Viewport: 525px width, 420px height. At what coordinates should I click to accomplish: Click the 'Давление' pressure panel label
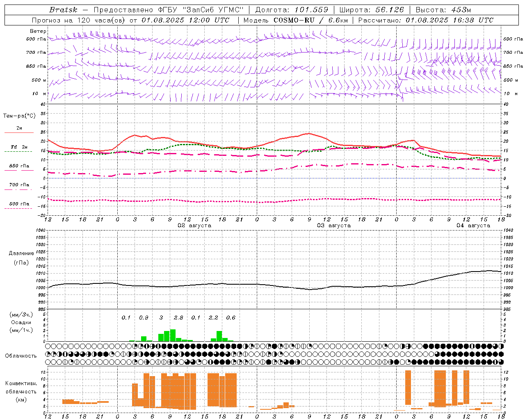(x=21, y=253)
